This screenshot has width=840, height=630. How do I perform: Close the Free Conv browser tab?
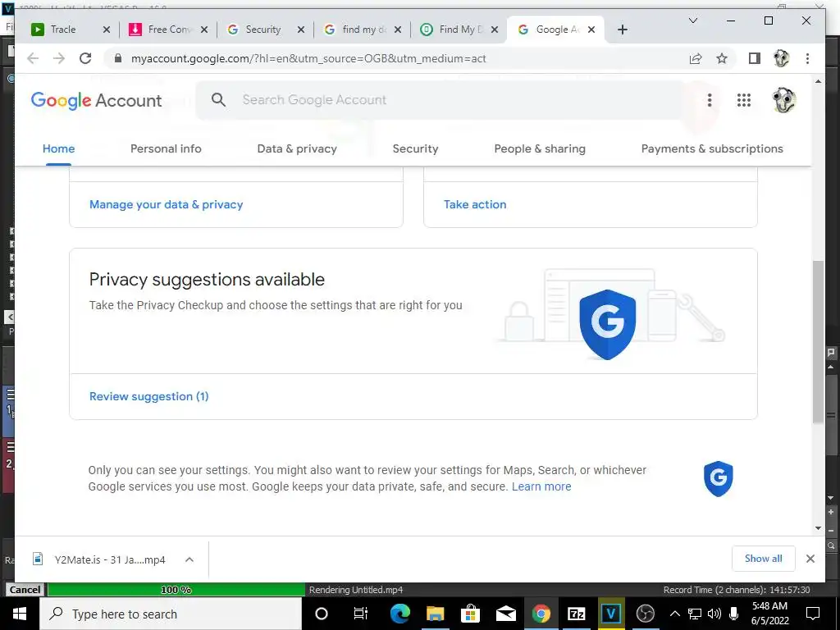click(204, 30)
